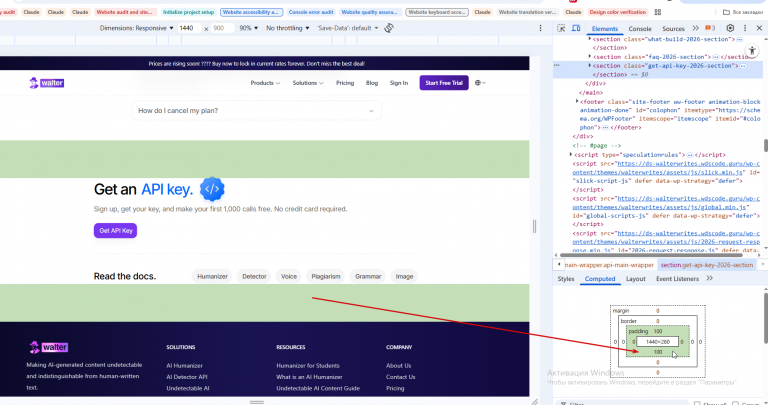The image size is (768, 405).
Task: Select the Grammar docs chip
Action: point(368,276)
